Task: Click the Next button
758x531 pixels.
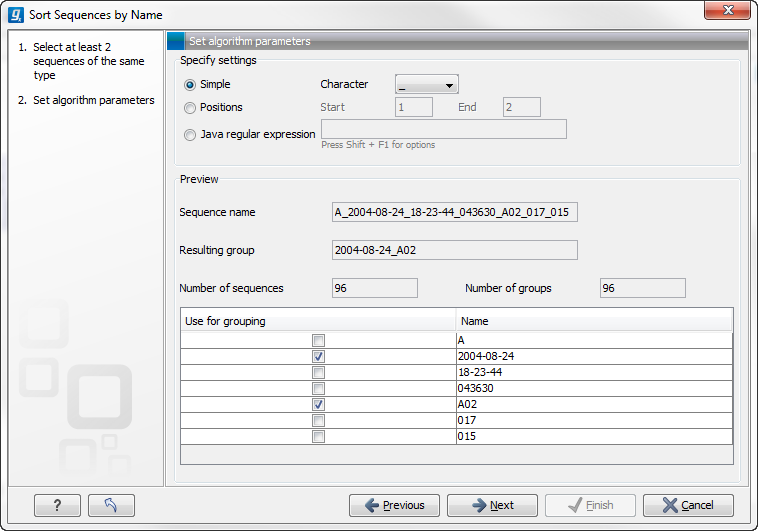Action: [492, 505]
